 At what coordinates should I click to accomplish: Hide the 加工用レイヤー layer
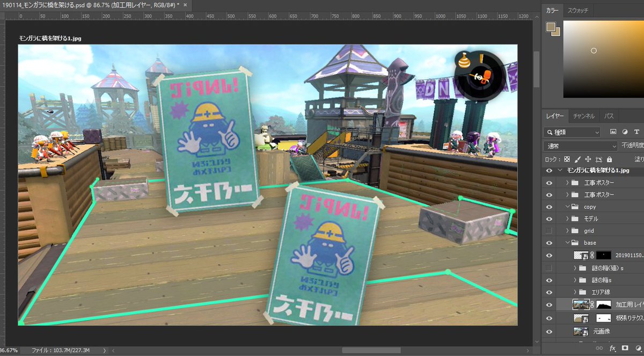tap(548, 304)
